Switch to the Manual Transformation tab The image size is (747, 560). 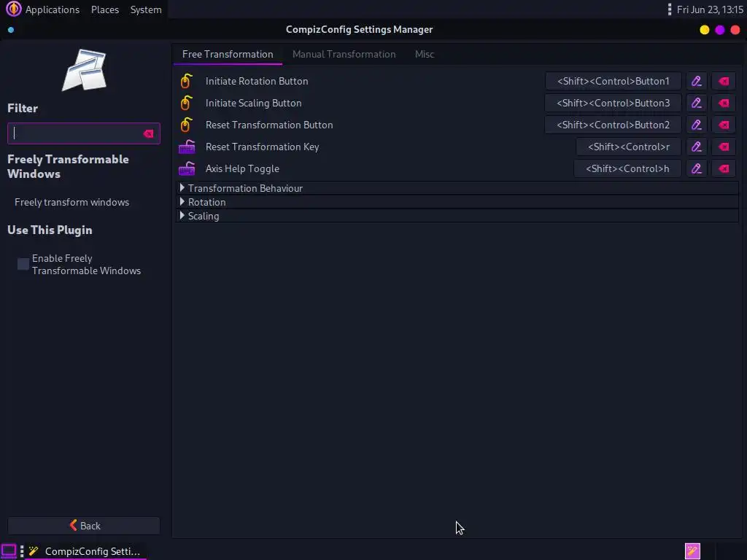(344, 54)
